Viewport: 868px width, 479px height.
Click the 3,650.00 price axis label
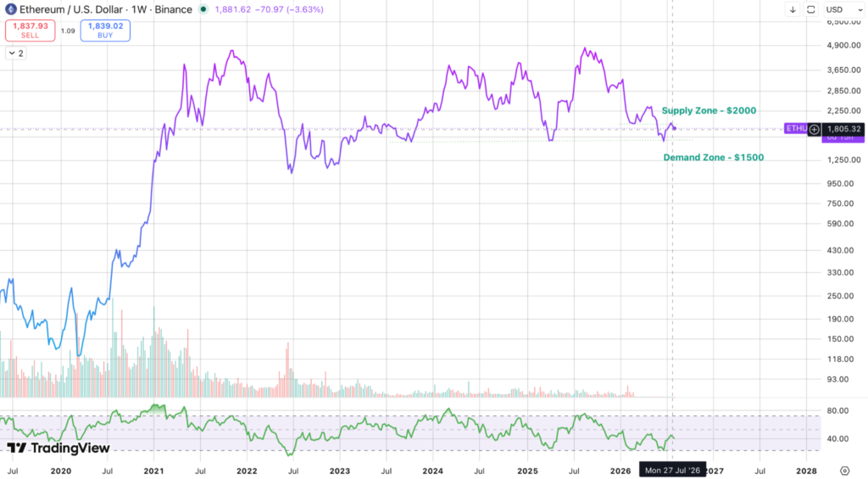coord(844,70)
